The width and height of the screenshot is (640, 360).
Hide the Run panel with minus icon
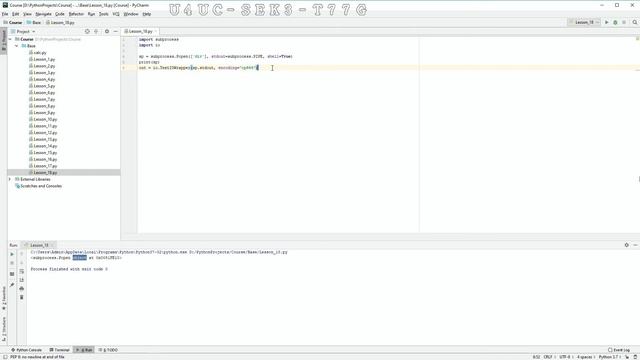click(x=635, y=245)
